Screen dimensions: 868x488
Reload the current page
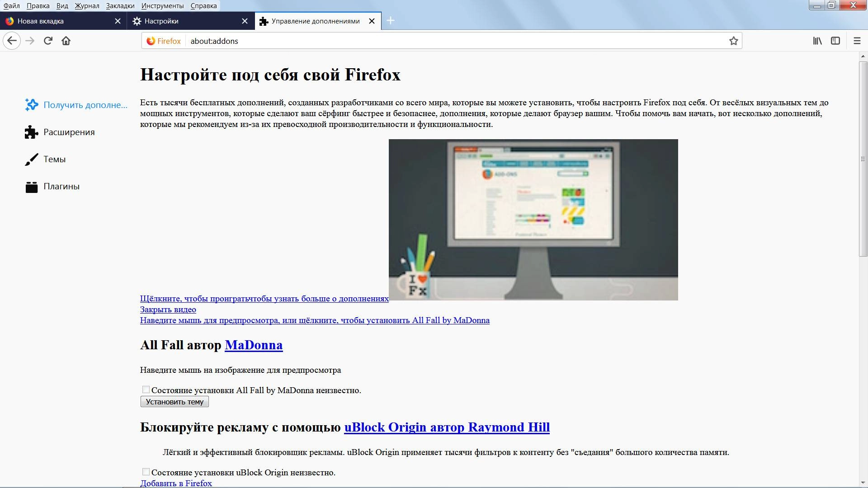tap(48, 41)
